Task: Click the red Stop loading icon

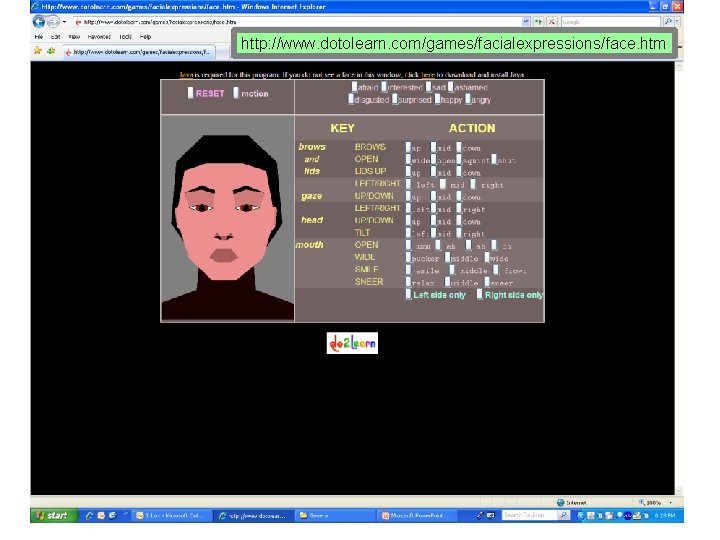Action: coord(551,22)
